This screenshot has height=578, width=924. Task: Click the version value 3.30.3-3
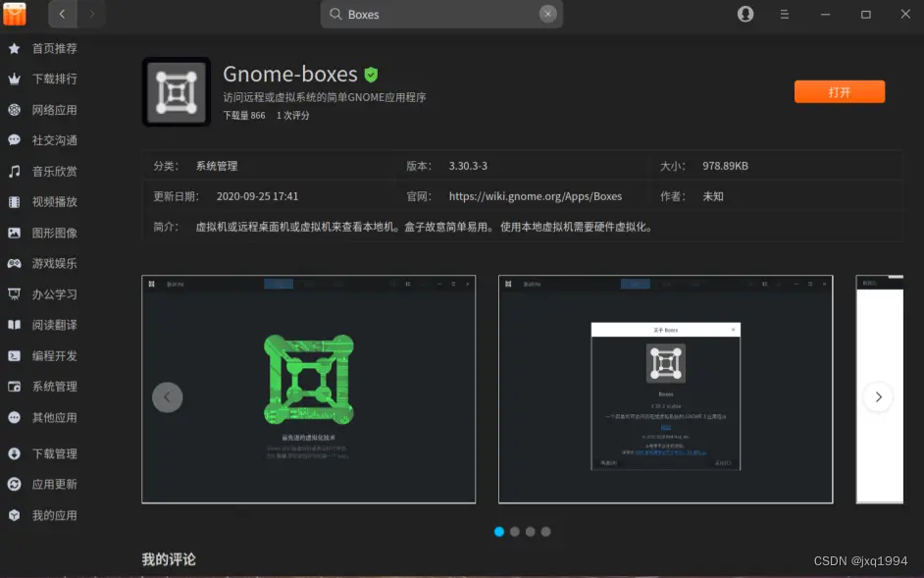468,166
